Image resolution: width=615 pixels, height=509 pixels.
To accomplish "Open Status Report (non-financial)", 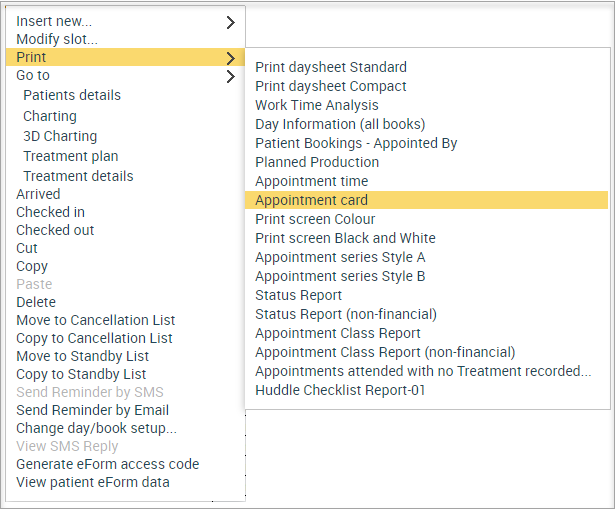I will (346, 314).
